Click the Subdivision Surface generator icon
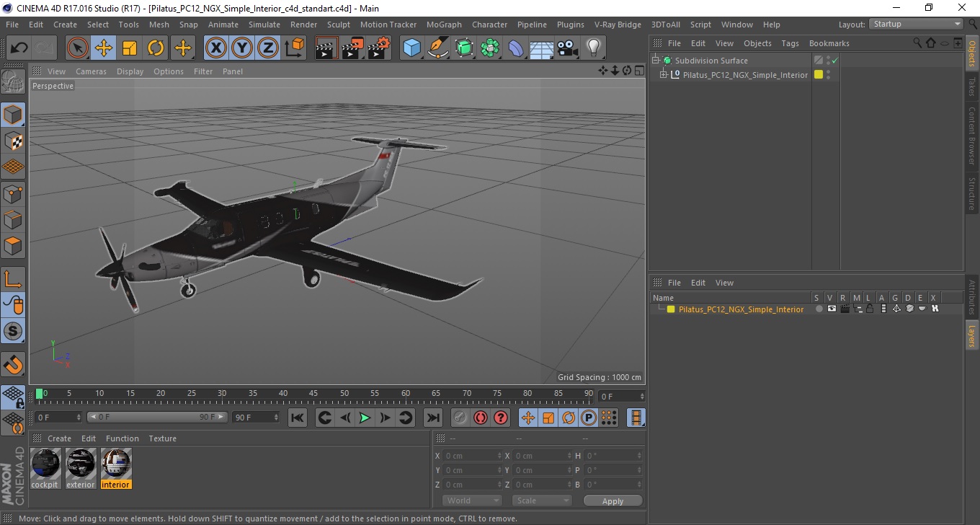Screen dimensions: 980x525 pos(464,48)
